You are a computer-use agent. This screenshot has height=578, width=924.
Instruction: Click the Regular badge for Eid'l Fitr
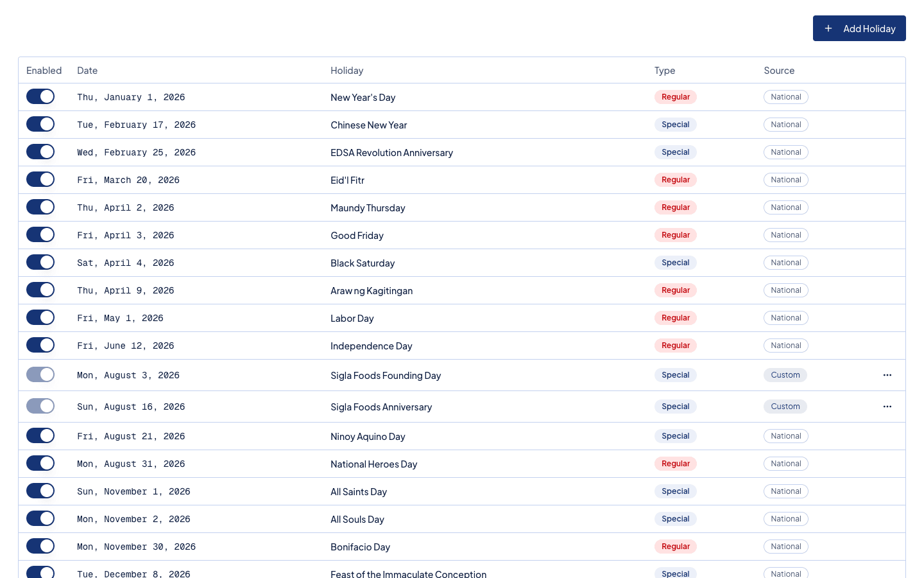point(676,180)
